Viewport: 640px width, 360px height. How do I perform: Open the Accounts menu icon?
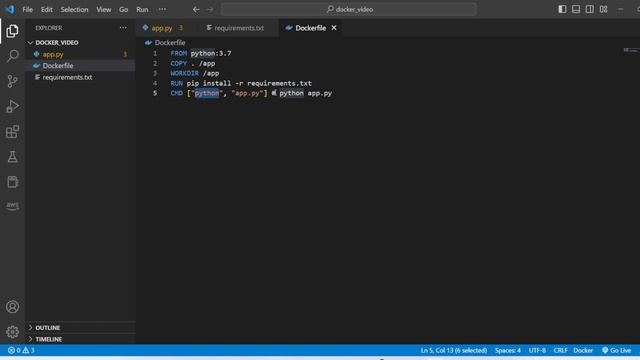12,307
